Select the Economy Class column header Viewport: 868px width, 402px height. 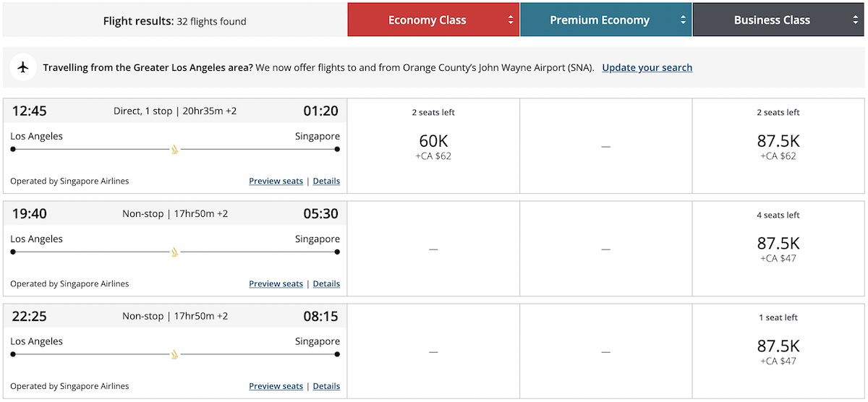[433, 20]
